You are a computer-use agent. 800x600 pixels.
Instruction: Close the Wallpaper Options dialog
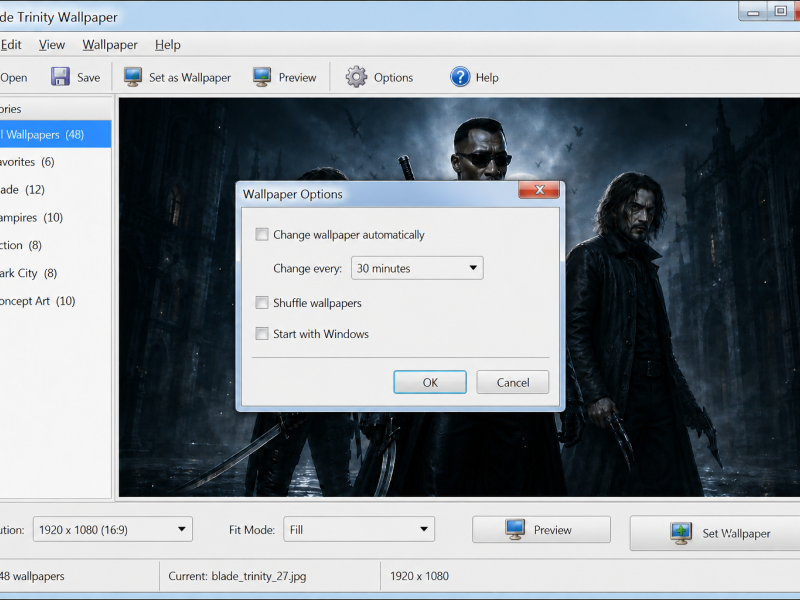[539, 190]
